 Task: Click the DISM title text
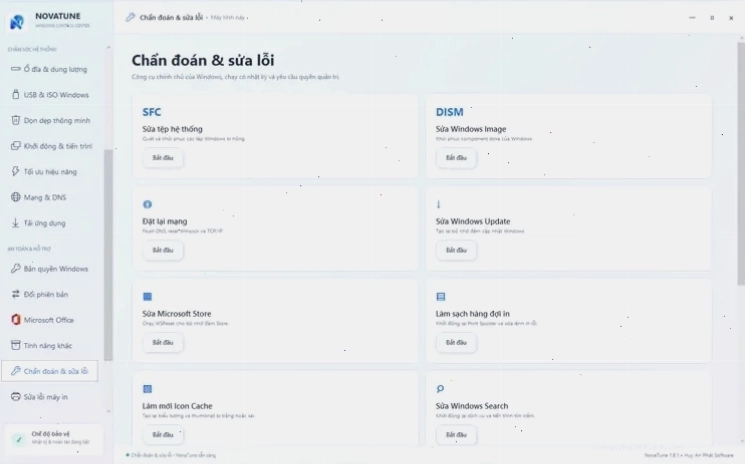tap(449, 112)
